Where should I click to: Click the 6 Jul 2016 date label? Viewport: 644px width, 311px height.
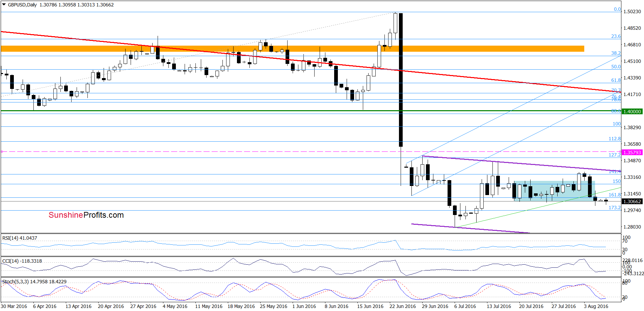click(x=465, y=306)
